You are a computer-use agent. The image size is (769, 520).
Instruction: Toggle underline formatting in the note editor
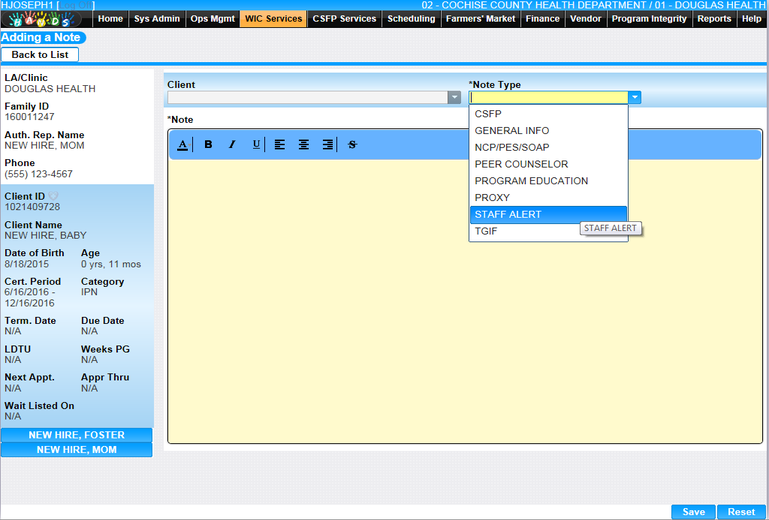256,145
